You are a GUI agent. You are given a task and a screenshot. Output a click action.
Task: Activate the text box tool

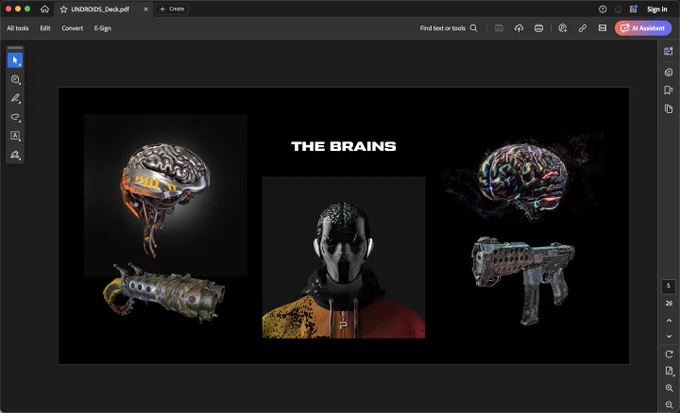pyautogui.click(x=15, y=136)
